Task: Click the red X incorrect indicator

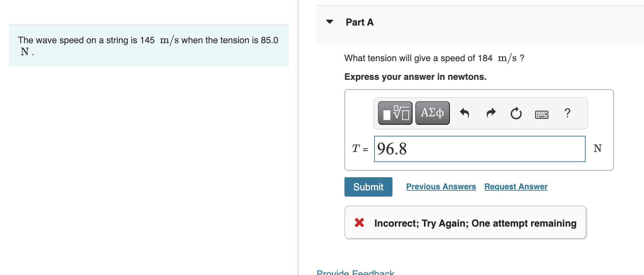Action: point(359,223)
